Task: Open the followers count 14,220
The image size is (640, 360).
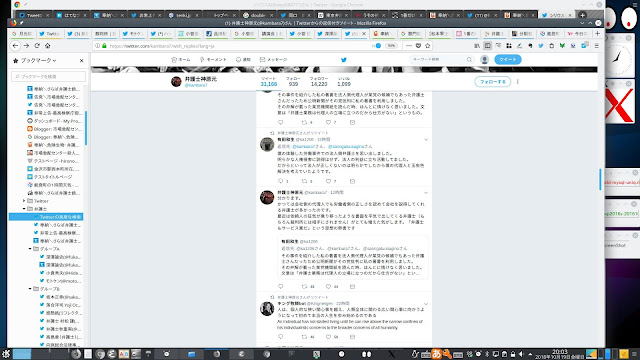Action: coord(318,82)
